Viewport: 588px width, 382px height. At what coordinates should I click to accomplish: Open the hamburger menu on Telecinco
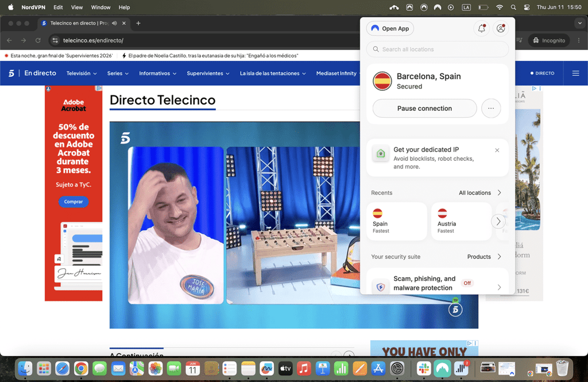(575, 73)
